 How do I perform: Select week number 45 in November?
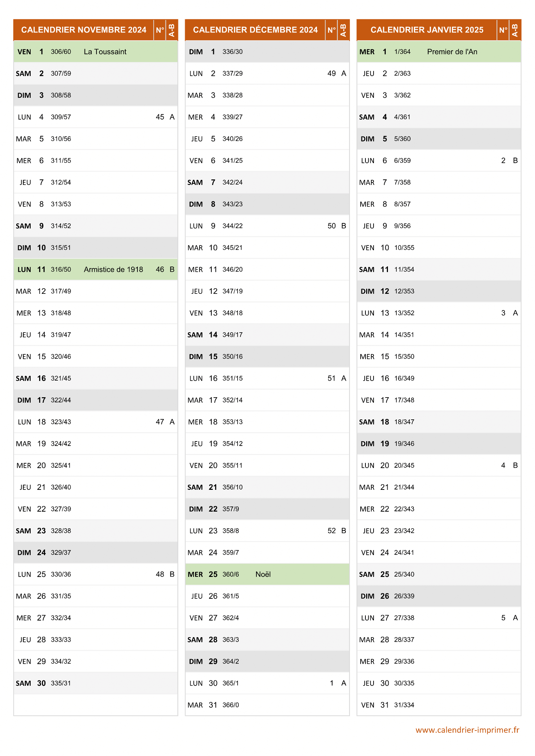click(x=160, y=117)
